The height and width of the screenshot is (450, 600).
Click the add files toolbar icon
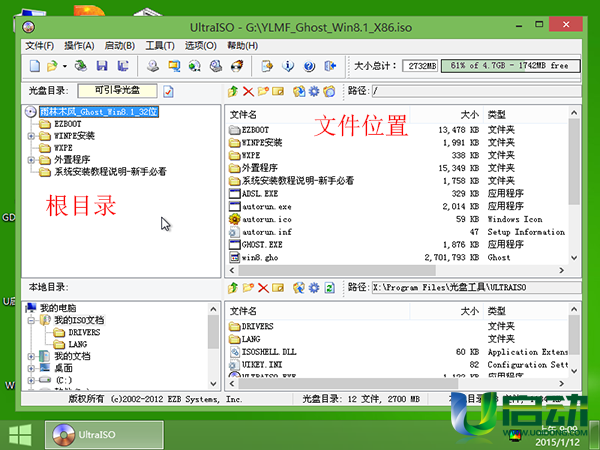pos(267,66)
